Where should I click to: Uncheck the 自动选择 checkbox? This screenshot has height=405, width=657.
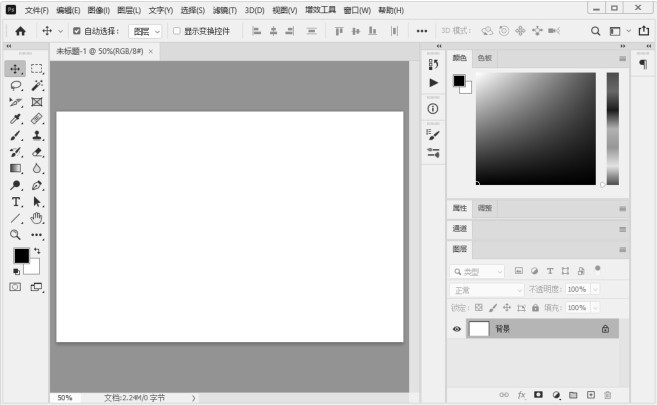(x=77, y=31)
